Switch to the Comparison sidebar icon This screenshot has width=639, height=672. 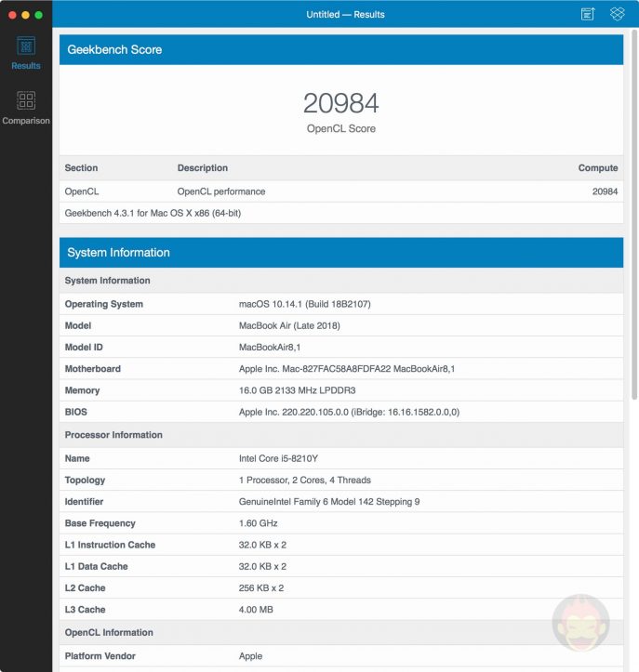(x=26, y=107)
